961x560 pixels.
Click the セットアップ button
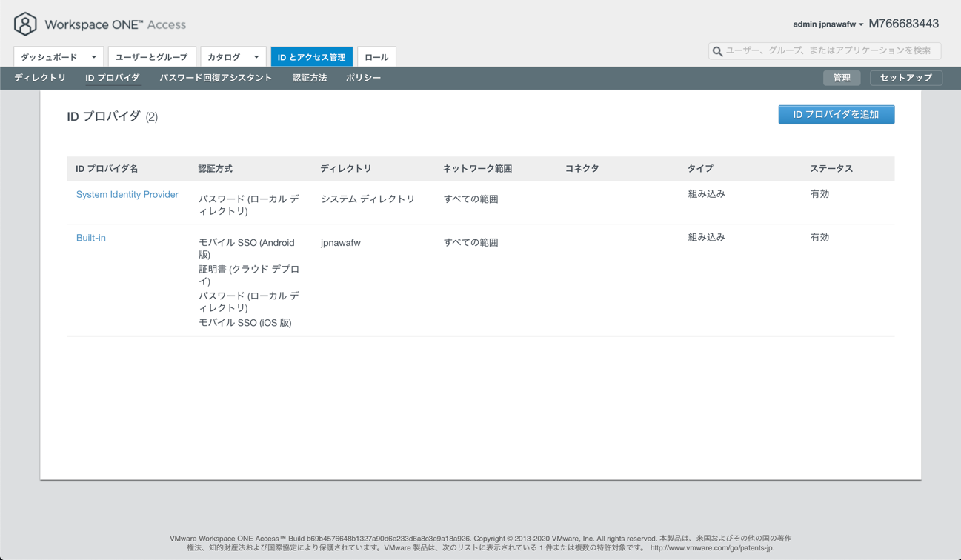905,78
